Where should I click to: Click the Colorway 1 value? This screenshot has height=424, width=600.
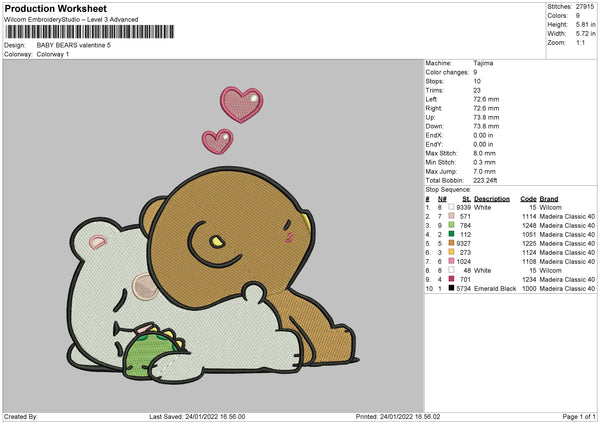(x=53, y=54)
